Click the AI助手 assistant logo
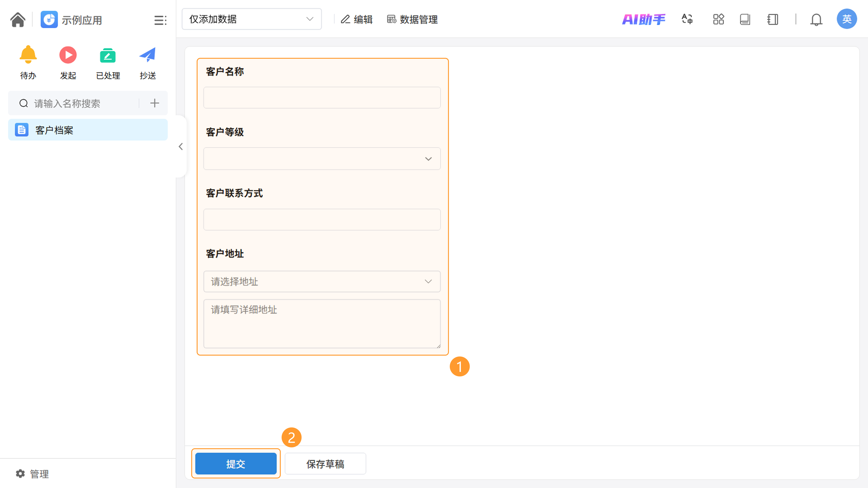Image resolution: width=868 pixels, height=488 pixels. click(x=643, y=19)
